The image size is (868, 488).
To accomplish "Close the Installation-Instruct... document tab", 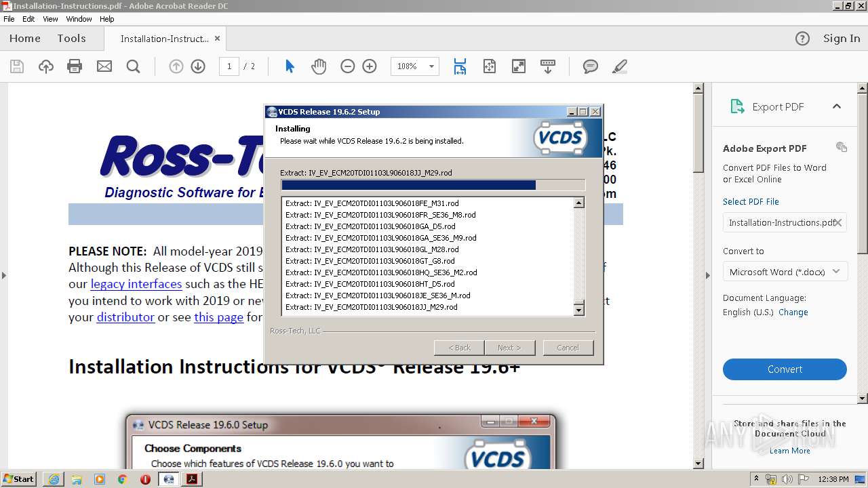I will [217, 39].
